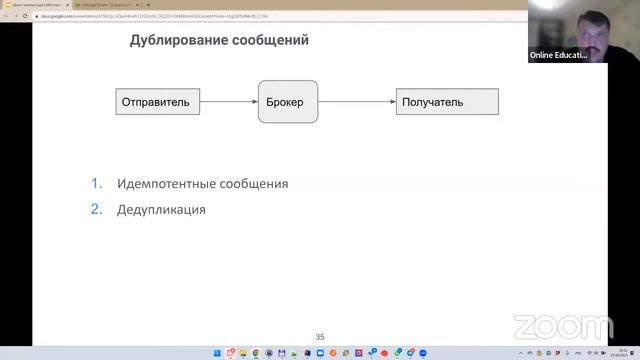Click the Отправитель box in the diagram
Viewport: 640px width, 360px height.
[158, 102]
